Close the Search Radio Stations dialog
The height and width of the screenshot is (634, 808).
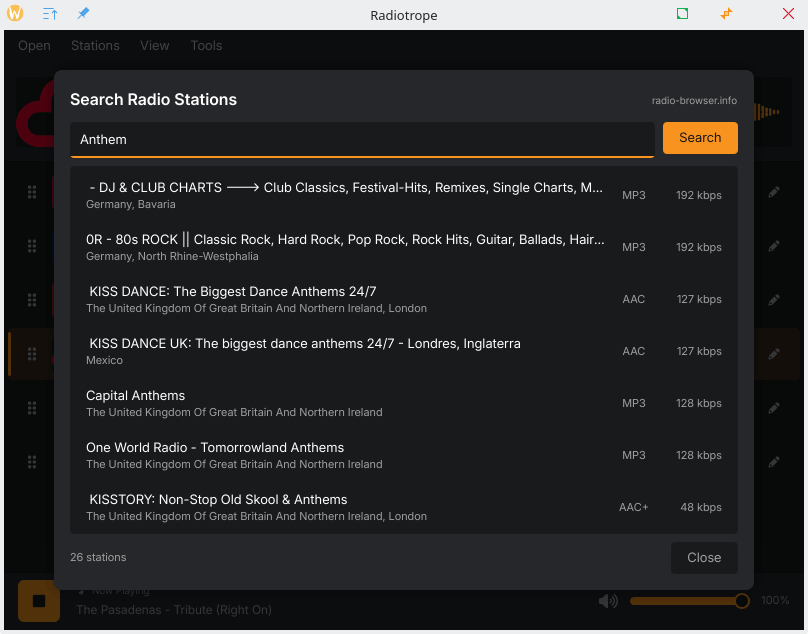coord(704,557)
